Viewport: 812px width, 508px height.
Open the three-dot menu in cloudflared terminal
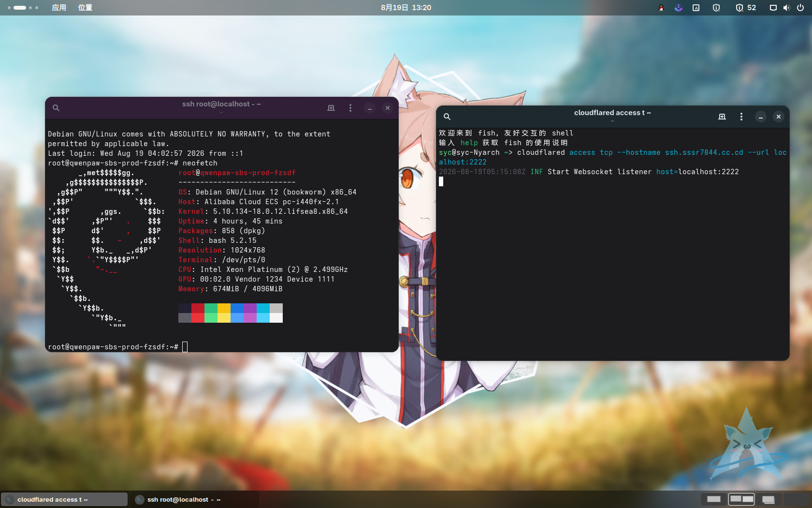741,117
